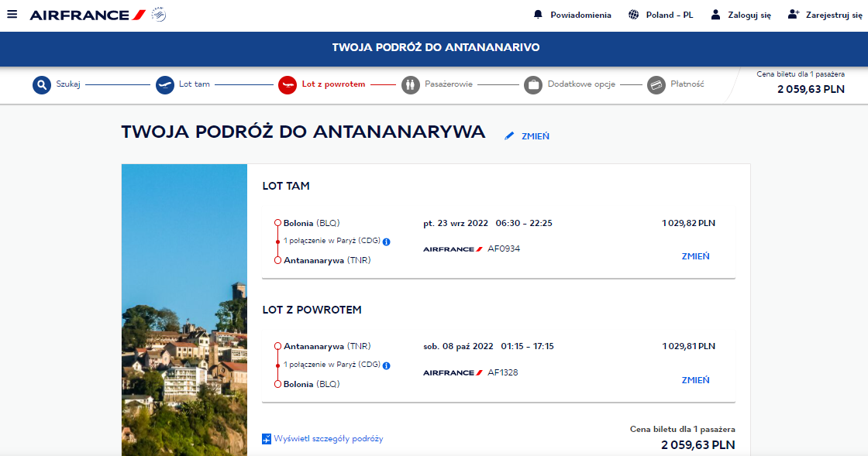Image resolution: width=868 pixels, height=456 pixels.
Task: Go to the Lot tam step
Action: click(195, 84)
